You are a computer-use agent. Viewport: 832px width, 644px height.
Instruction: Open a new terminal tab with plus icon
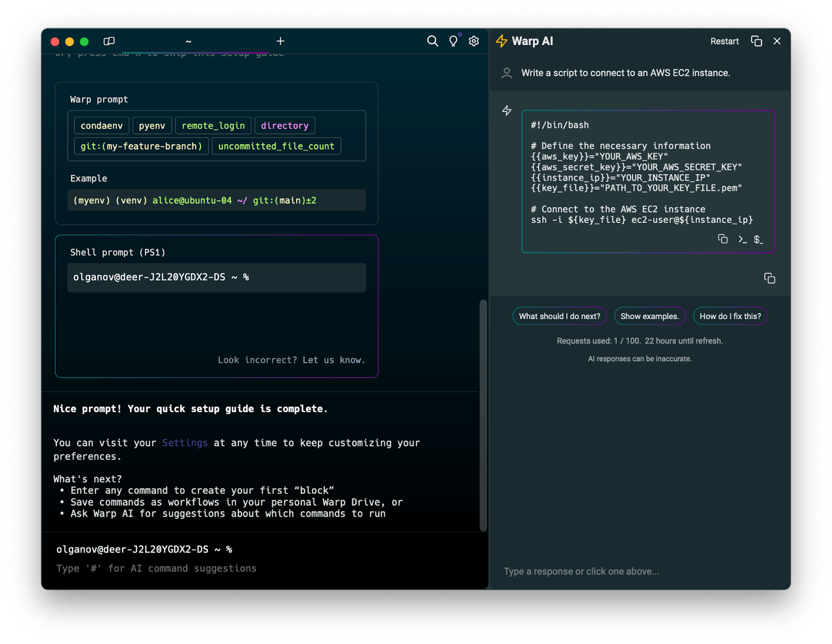click(x=280, y=41)
